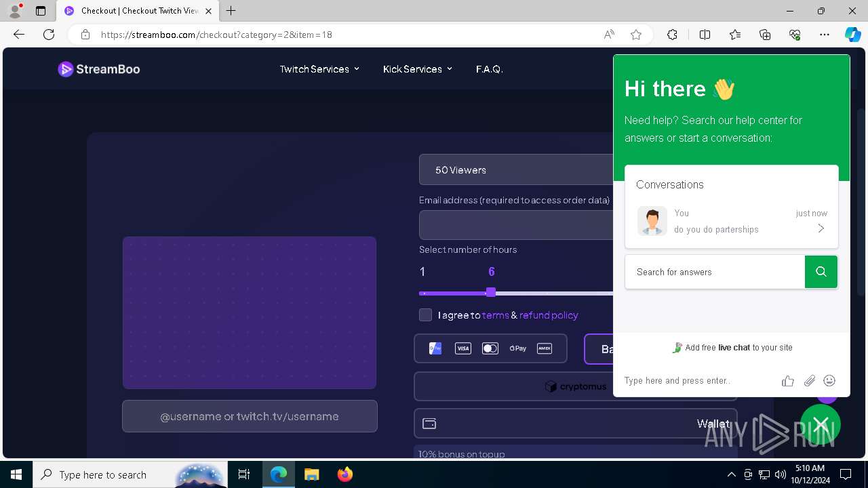The image size is (868, 488).
Task: Open File Explorer from taskbar
Action: [x=311, y=474]
